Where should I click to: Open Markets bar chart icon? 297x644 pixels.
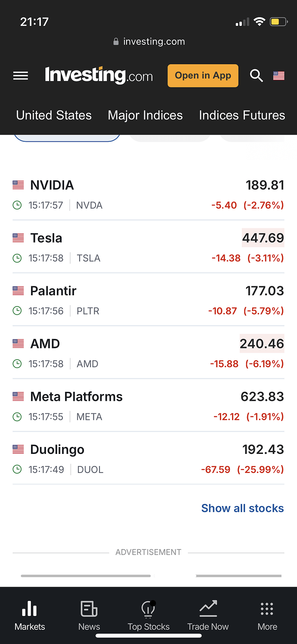pyautogui.click(x=29, y=609)
